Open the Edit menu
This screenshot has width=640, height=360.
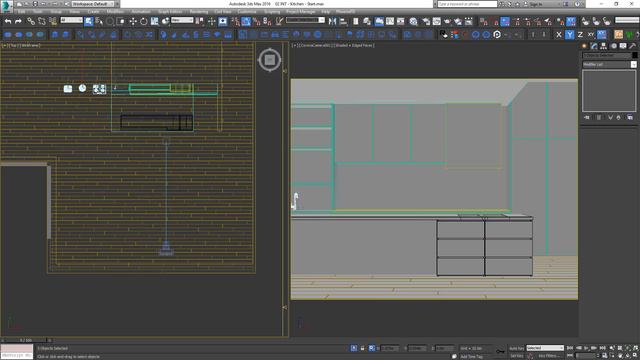[22, 11]
